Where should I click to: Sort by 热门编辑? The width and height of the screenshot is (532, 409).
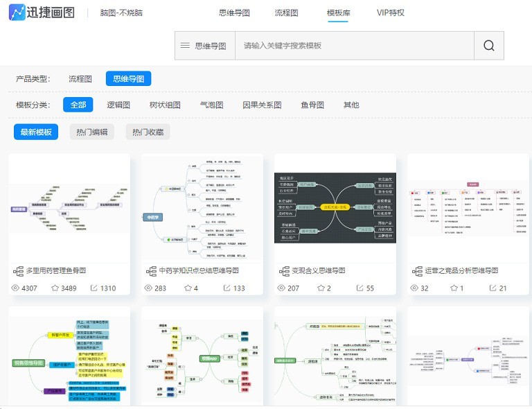tap(91, 132)
